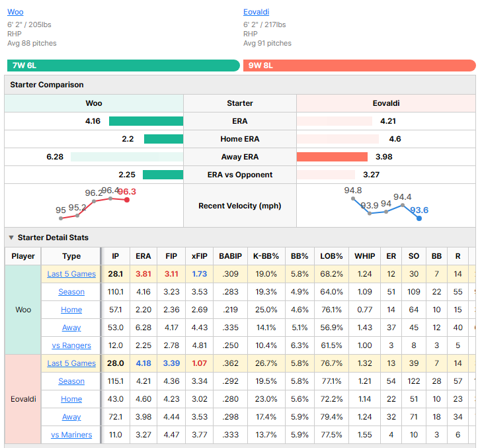Click the SO column header
This screenshot has height=448, width=480.
[414, 256]
